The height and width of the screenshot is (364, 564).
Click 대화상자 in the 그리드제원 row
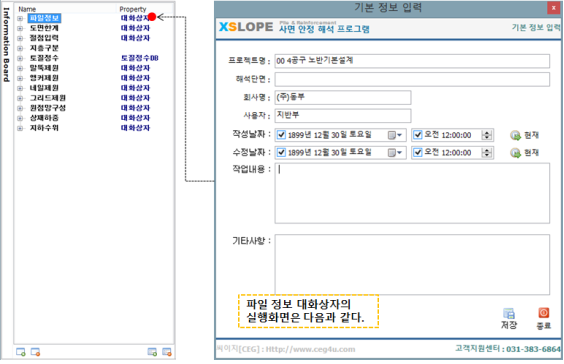135,98
